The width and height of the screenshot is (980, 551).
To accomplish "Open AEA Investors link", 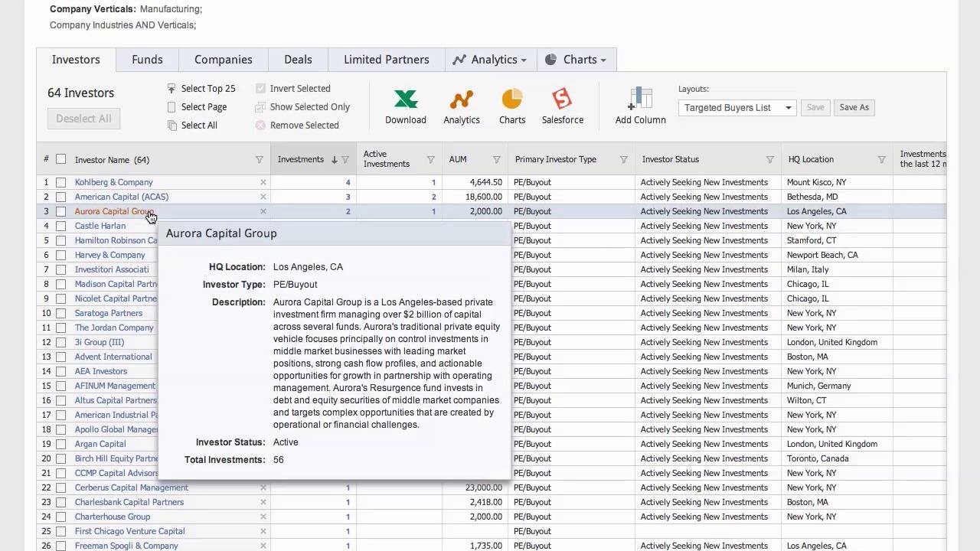I will pyautogui.click(x=101, y=371).
